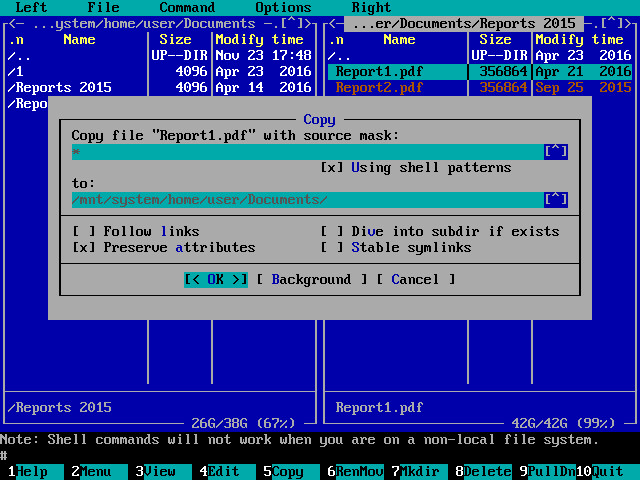Click right panel disk usage 42G/42G

(x=563, y=423)
